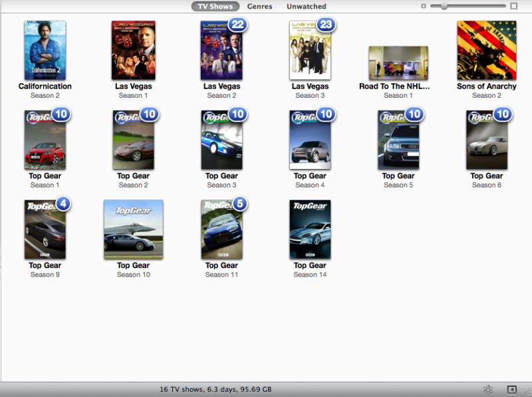Select the Top Gear Season 3 cover
Image resolution: width=532 pixels, height=397 pixels.
221,140
